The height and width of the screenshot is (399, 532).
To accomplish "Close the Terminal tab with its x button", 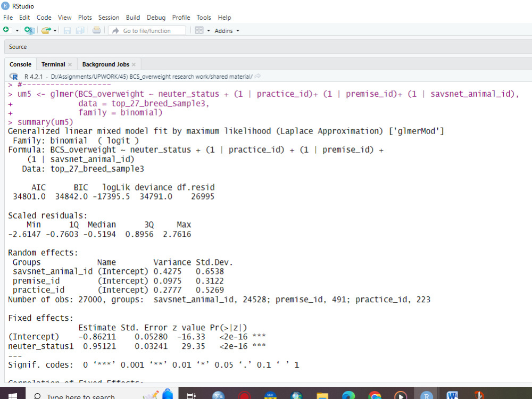I will click(x=70, y=64).
